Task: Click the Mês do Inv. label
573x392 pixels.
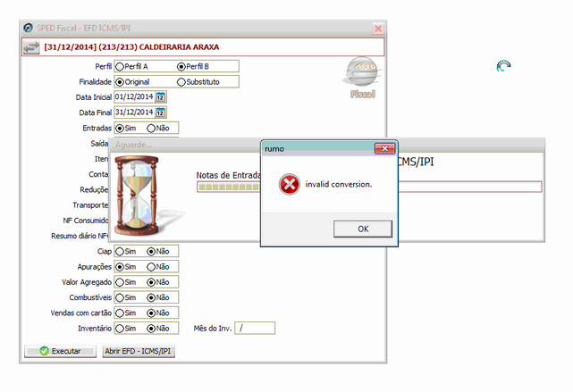Action: 213,329
